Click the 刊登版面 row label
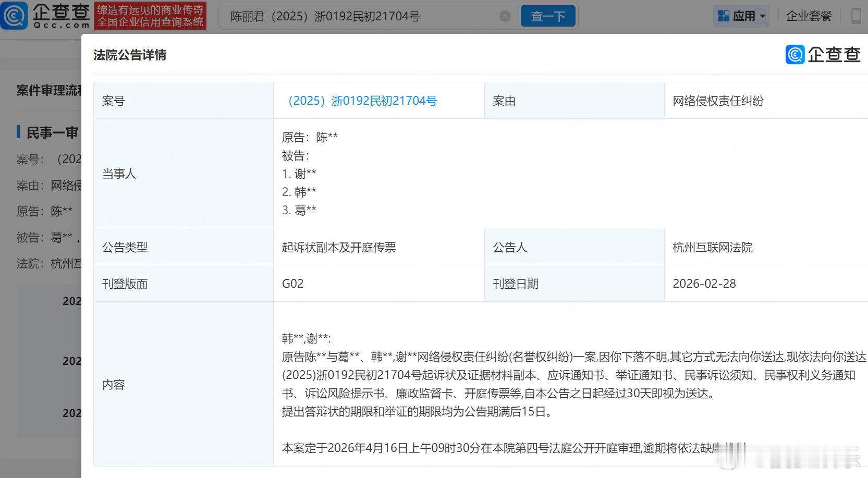This screenshot has width=868, height=478. [125, 284]
